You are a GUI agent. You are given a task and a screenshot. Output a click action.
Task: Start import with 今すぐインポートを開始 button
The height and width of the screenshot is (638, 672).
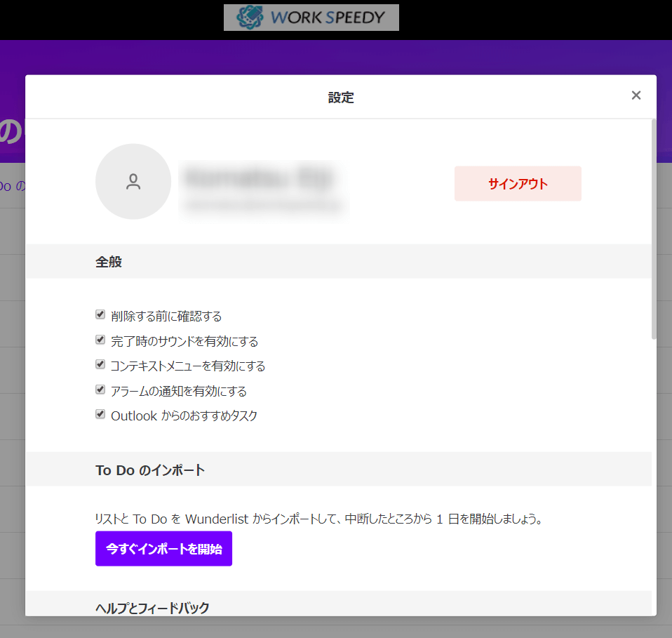[x=163, y=548]
